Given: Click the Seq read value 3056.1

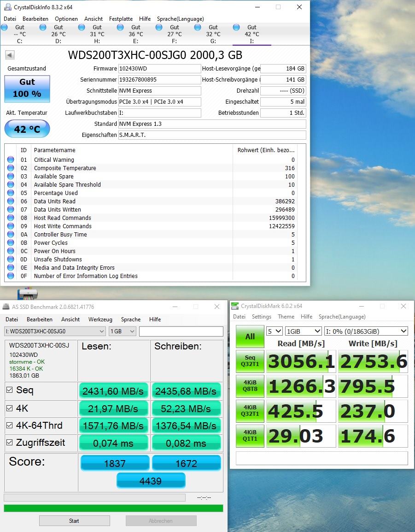Looking at the screenshot, I should (301, 361).
